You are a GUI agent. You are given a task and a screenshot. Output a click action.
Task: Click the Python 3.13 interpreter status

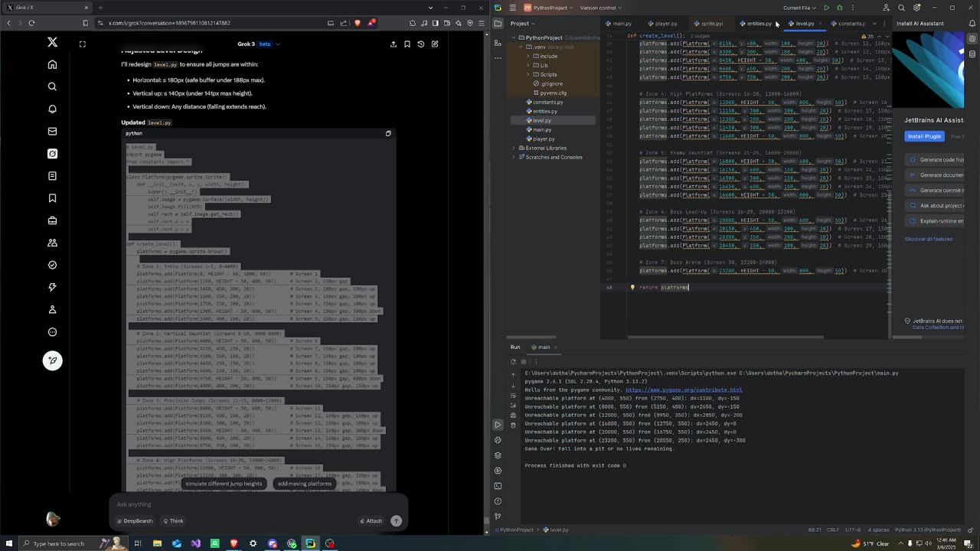click(927, 530)
